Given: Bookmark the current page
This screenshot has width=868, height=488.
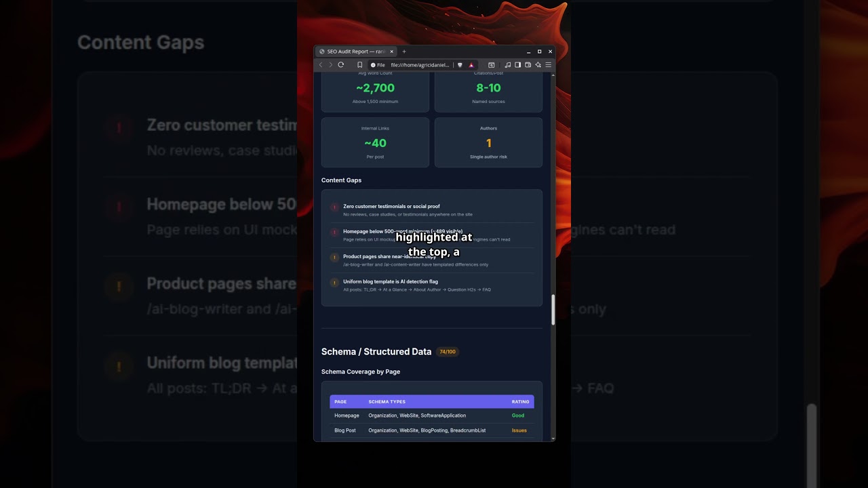Looking at the screenshot, I should [x=360, y=65].
